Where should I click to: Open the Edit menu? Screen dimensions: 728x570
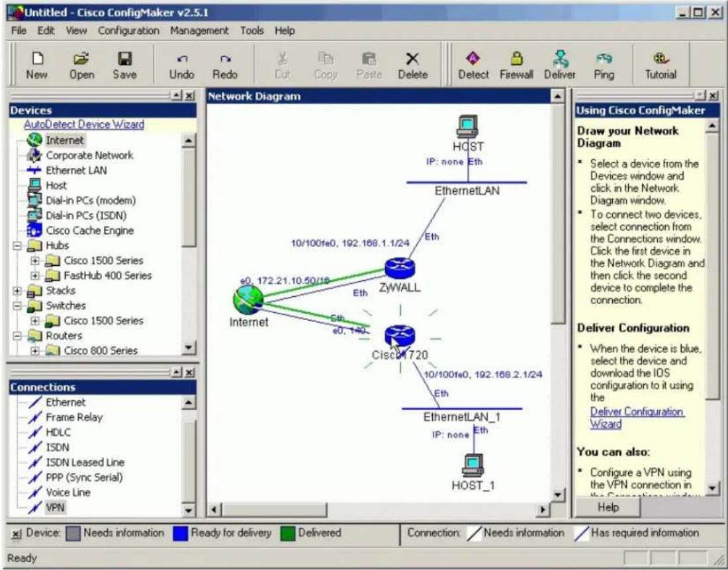point(46,30)
